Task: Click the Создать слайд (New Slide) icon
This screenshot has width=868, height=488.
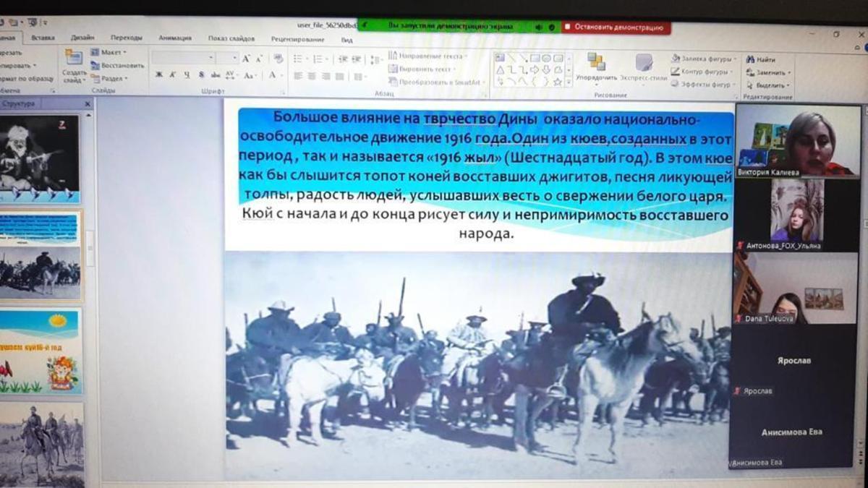Action: (x=74, y=58)
